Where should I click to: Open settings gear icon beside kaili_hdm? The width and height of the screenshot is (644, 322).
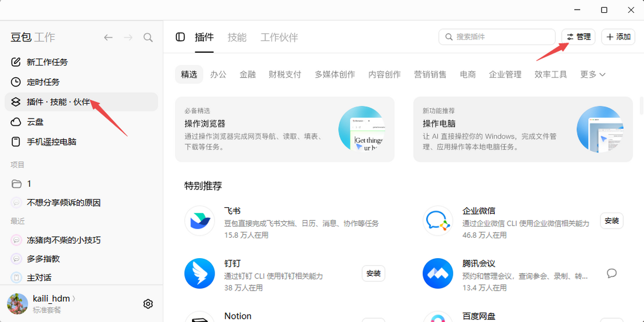pos(148,304)
